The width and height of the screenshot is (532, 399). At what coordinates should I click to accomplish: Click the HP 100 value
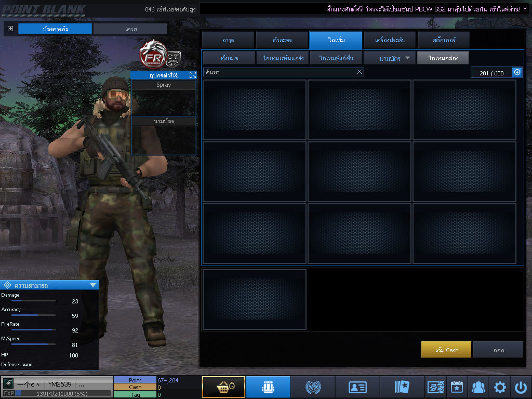coord(74,355)
